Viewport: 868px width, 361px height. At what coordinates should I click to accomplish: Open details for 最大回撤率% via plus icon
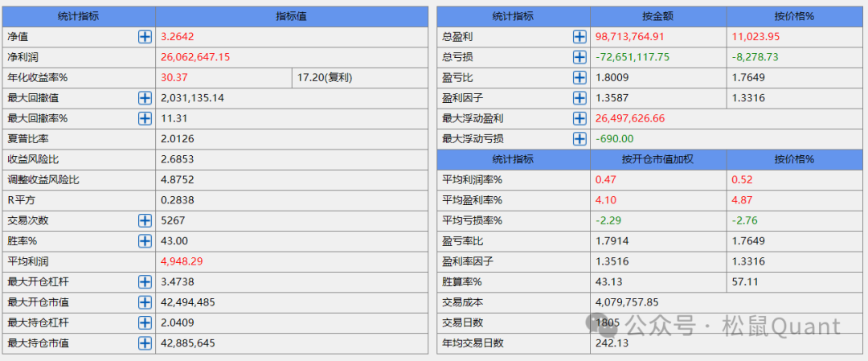(145, 118)
